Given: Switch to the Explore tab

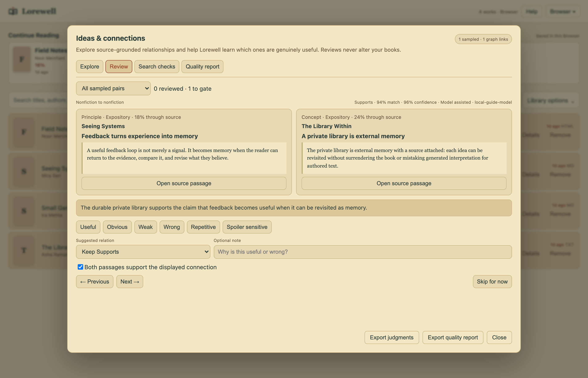Looking at the screenshot, I should (90, 67).
